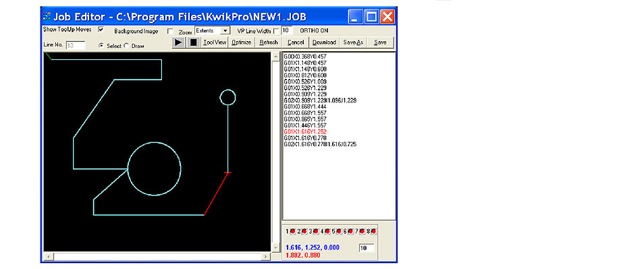Click red indicator number 6
Screen dimensions: 644x269
[350, 232]
